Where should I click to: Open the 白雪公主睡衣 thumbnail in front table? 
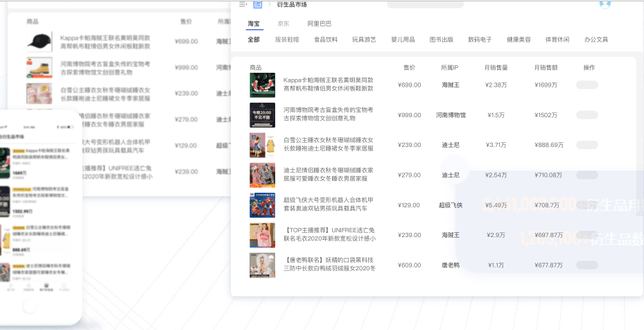(263, 145)
